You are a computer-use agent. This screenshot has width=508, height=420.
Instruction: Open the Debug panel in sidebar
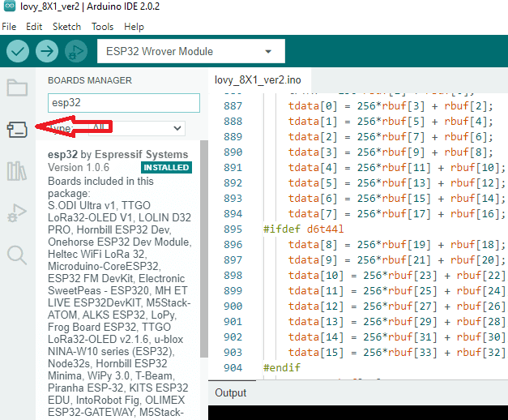(17, 213)
